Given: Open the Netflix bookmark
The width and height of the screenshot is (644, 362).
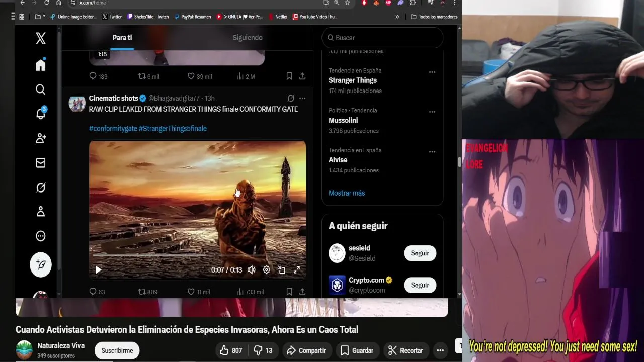Looking at the screenshot, I should coord(277,17).
